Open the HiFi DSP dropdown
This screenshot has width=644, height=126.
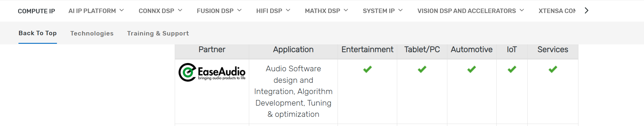(x=273, y=11)
